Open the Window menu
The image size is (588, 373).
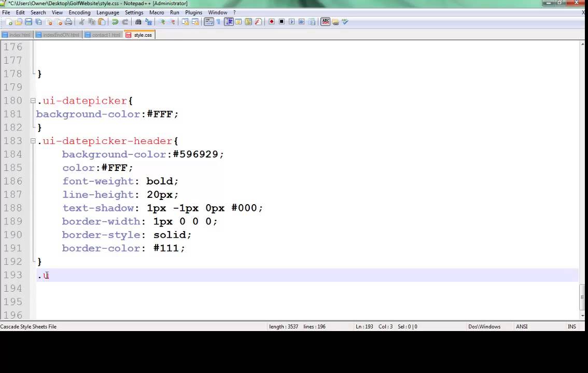[x=217, y=12]
